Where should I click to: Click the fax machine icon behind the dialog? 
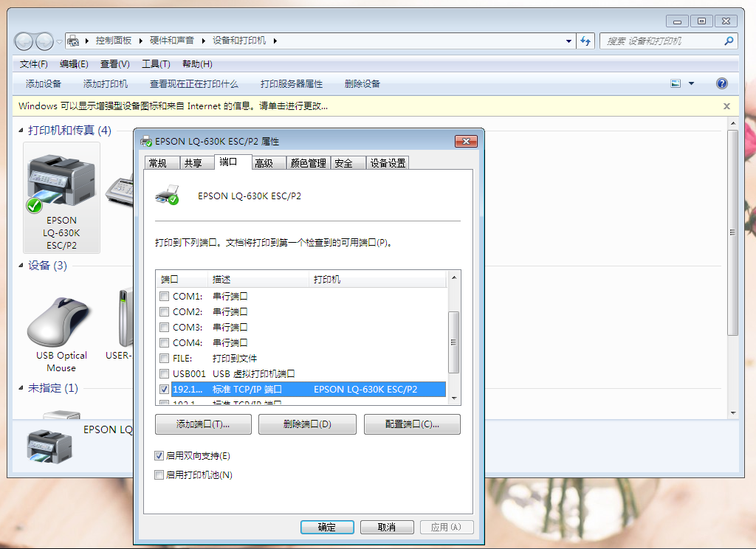[x=120, y=191]
